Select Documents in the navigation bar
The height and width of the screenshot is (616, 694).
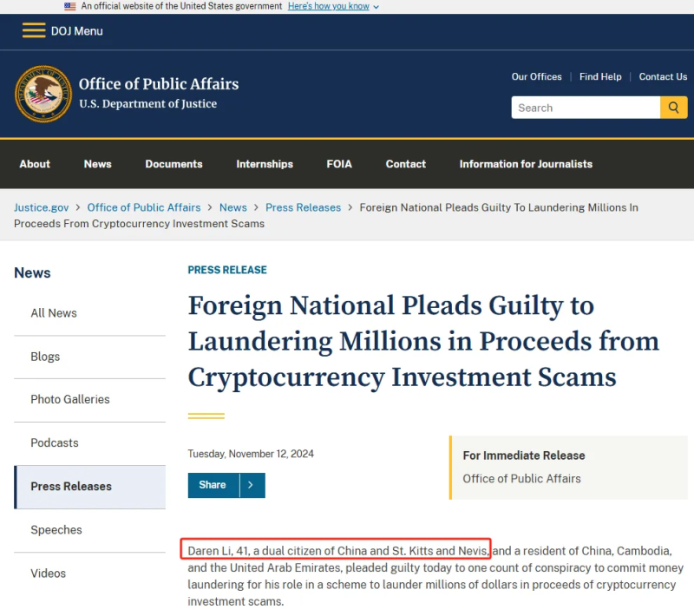tap(174, 164)
